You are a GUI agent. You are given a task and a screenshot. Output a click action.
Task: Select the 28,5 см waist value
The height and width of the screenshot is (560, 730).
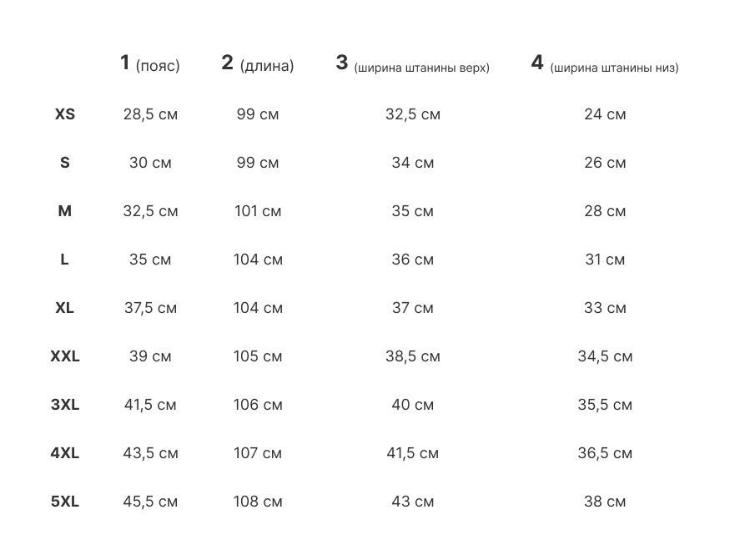click(150, 114)
